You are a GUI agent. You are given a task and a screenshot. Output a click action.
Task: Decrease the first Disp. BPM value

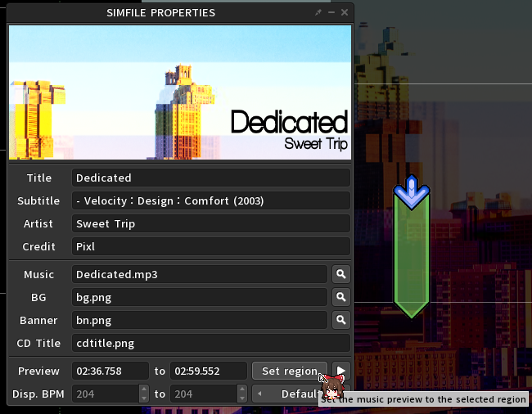click(144, 398)
